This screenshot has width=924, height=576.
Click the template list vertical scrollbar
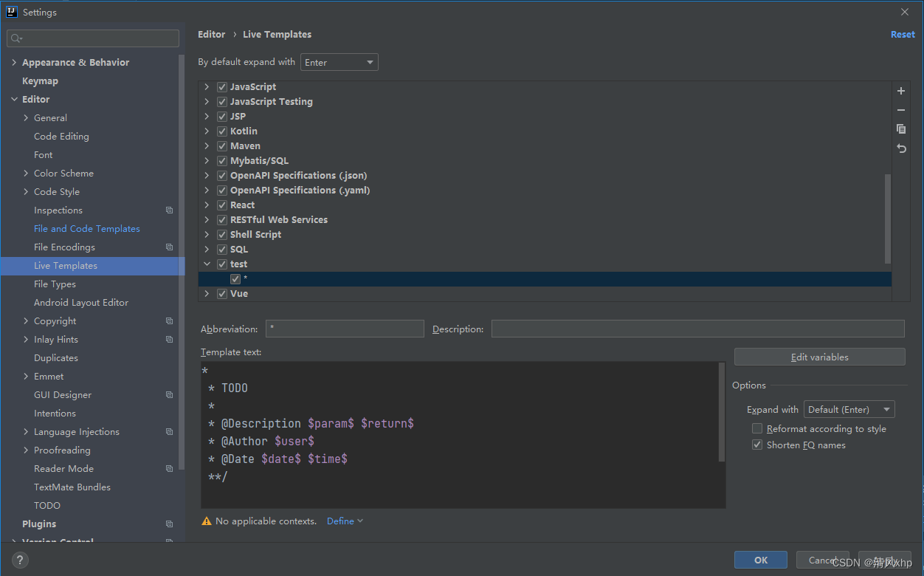[887, 218]
